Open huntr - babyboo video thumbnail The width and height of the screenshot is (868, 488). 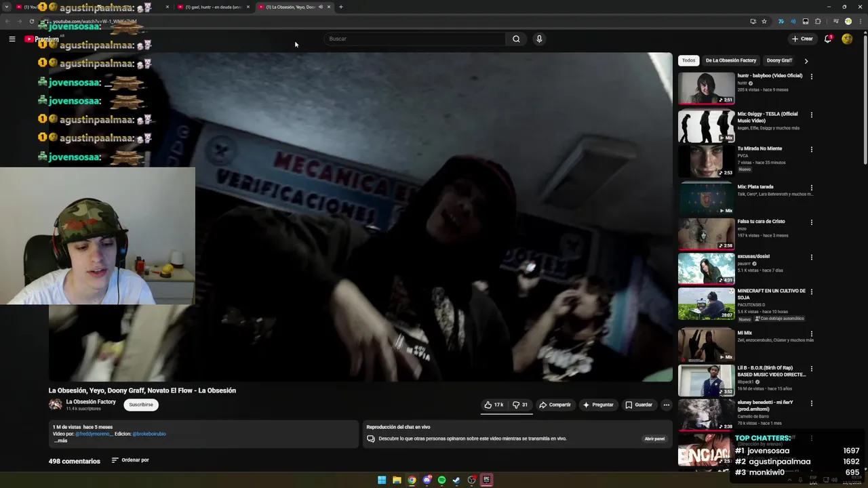(706, 88)
